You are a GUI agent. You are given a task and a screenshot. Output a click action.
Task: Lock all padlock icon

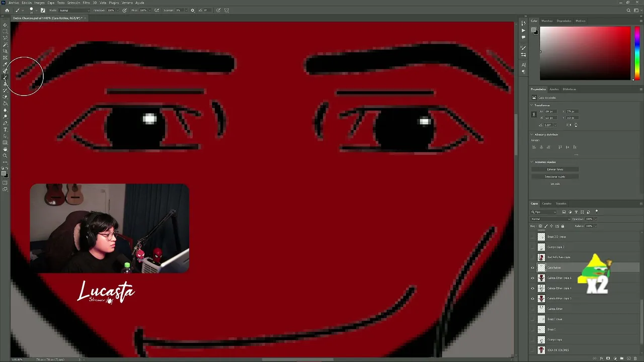(562, 226)
